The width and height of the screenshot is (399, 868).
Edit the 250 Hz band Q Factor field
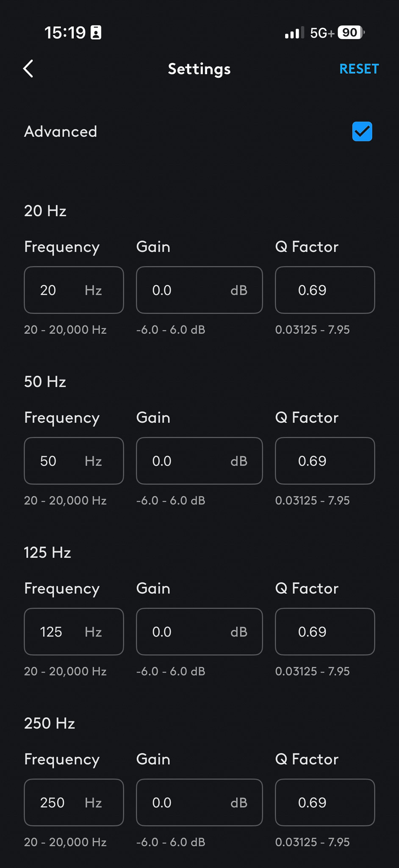tap(325, 803)
